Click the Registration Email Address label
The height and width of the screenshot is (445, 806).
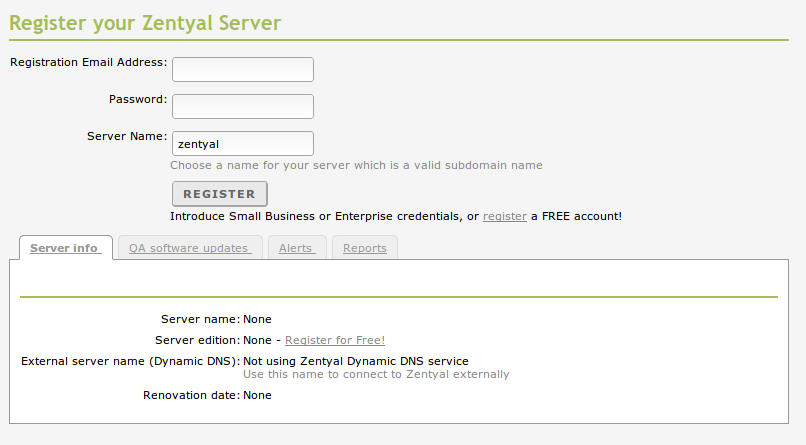(x=88, y=62)
